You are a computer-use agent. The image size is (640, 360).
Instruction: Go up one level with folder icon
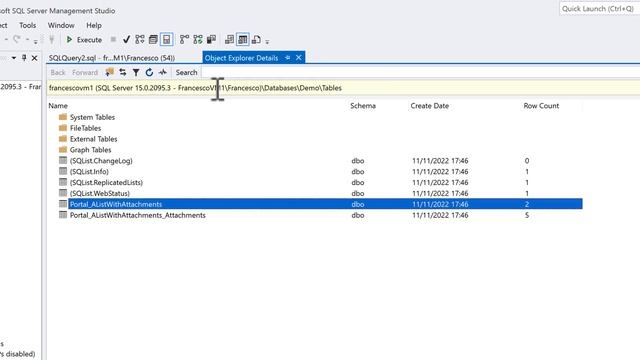click(x=109, y=72)
